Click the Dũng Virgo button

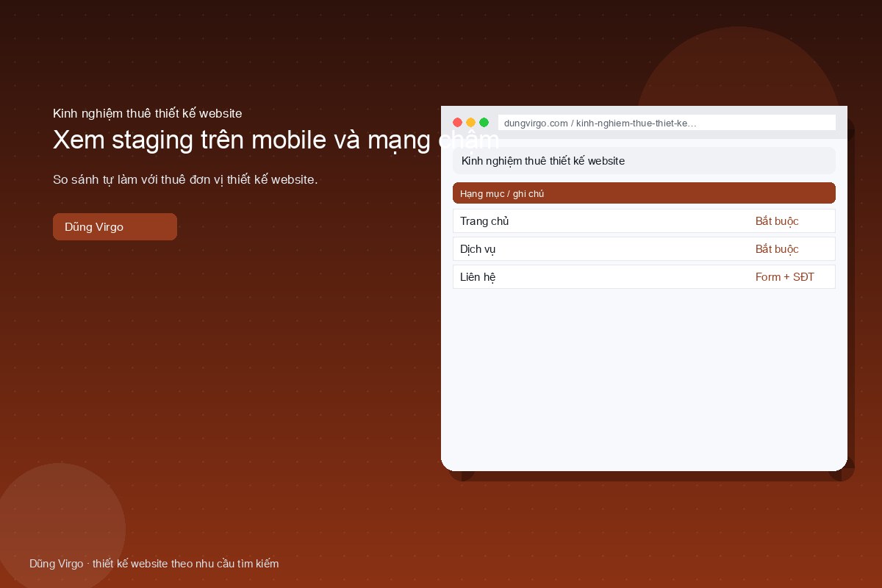tap(115, 226)
